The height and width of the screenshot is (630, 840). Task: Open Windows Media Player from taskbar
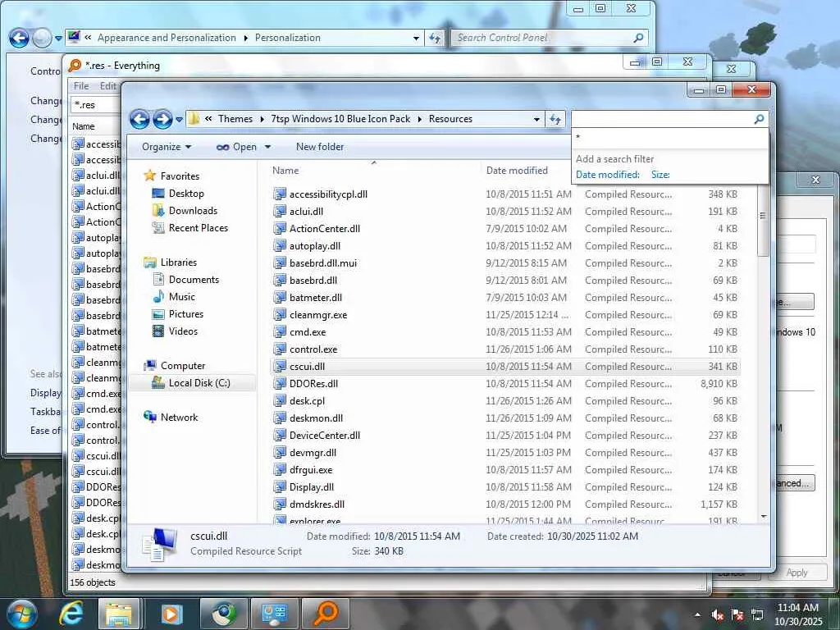click(171, 614)
